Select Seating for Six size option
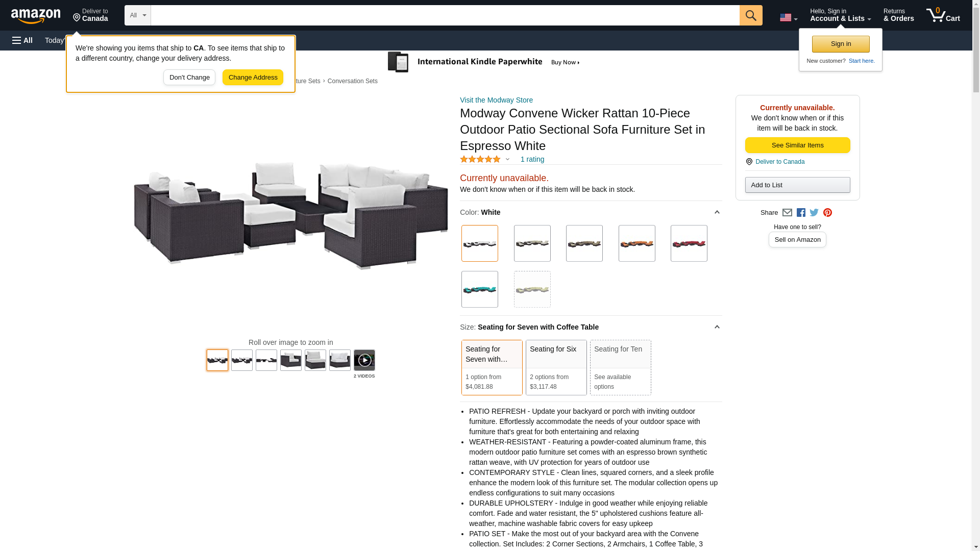The height and width of the screenshot is (551, 980). tap(556, 367)
